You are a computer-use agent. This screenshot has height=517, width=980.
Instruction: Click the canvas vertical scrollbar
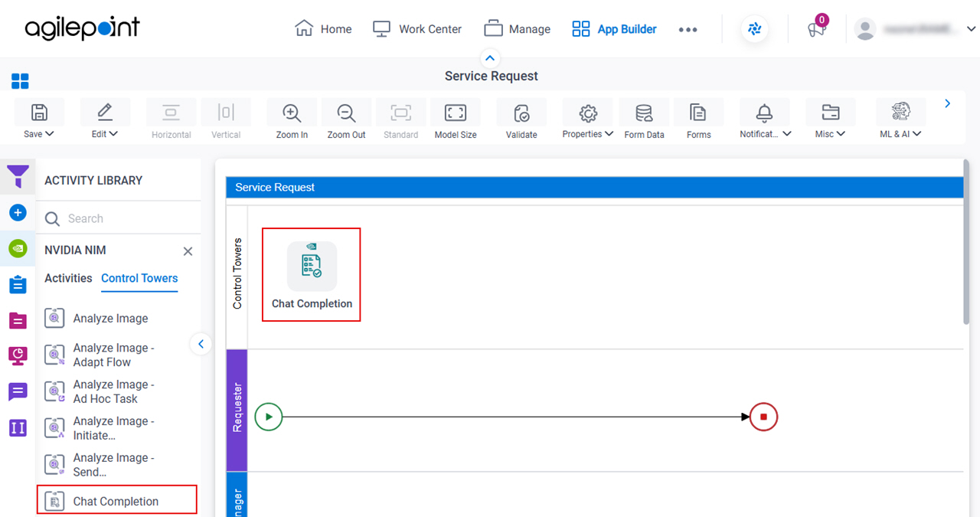click(x=966, y=241)
